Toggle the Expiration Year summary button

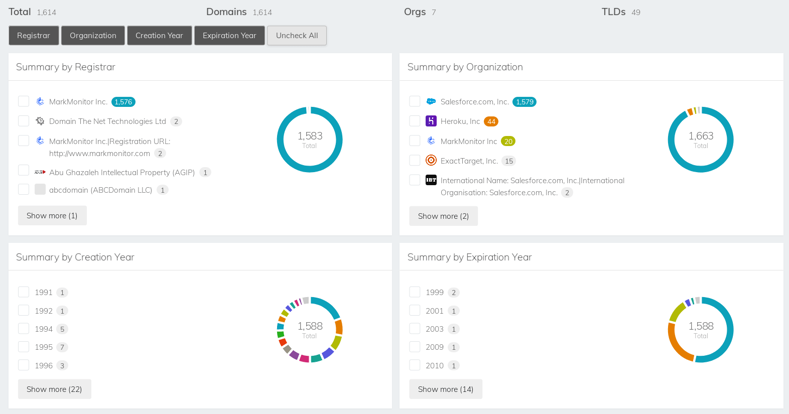[229, 35]
